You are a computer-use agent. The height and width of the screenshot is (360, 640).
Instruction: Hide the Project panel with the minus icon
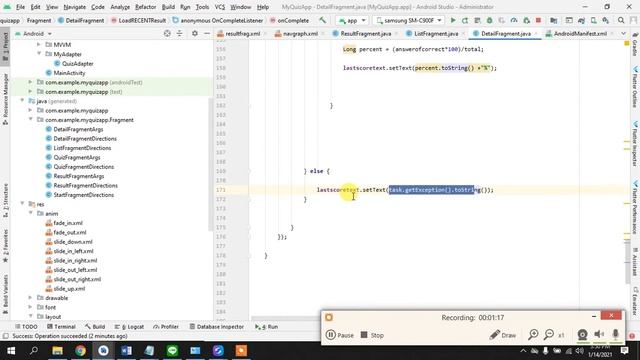[x=207, y=33]
